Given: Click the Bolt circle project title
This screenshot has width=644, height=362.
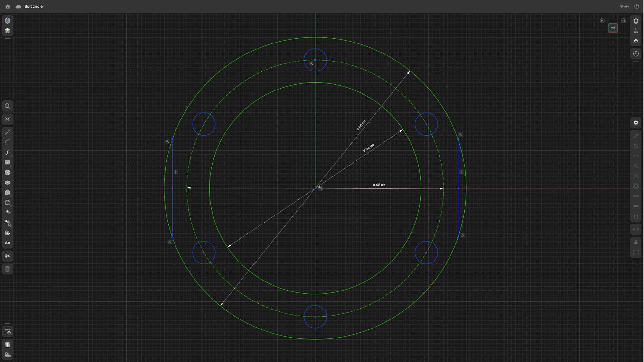Looking at the screenshot, I should [33, 6].
